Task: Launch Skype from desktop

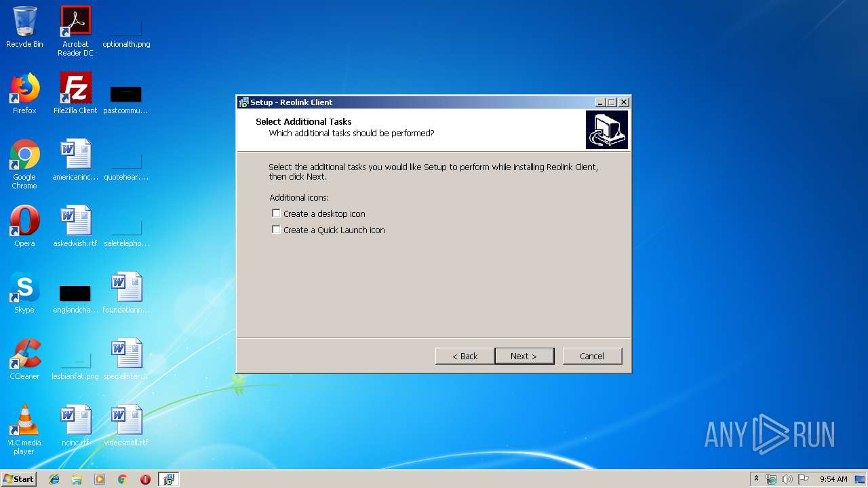Action: tap(24, 293)
